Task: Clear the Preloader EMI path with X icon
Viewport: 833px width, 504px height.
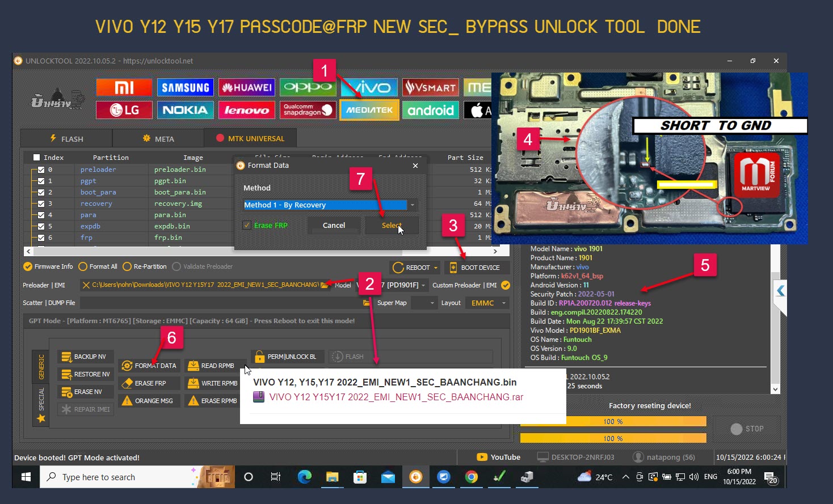Action: click(x=86, y=285)
